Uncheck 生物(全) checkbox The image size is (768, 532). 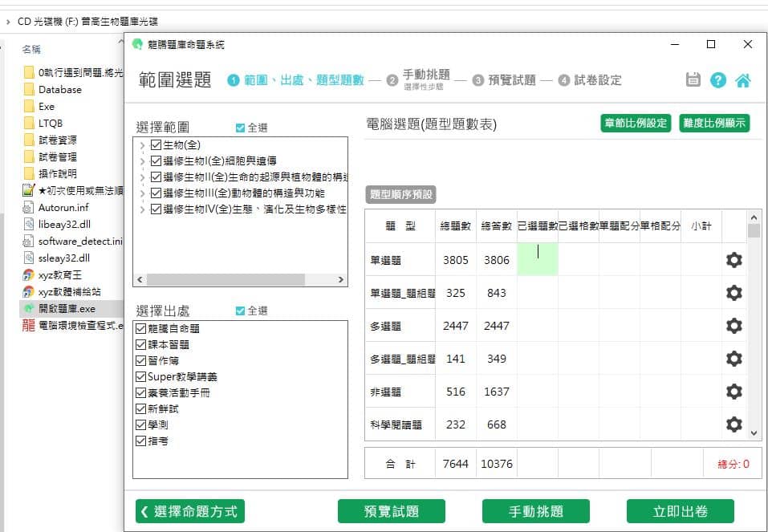[x=156, y=144]
